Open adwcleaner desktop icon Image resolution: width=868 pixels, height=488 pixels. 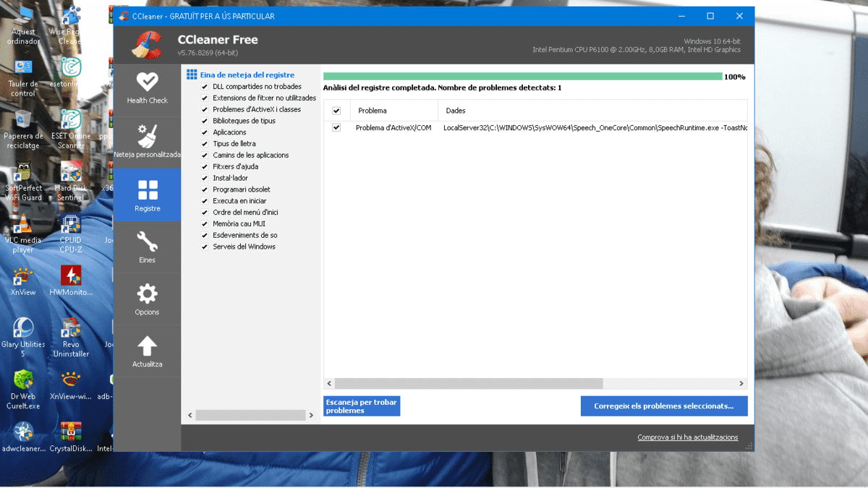(x=23, y=437)
